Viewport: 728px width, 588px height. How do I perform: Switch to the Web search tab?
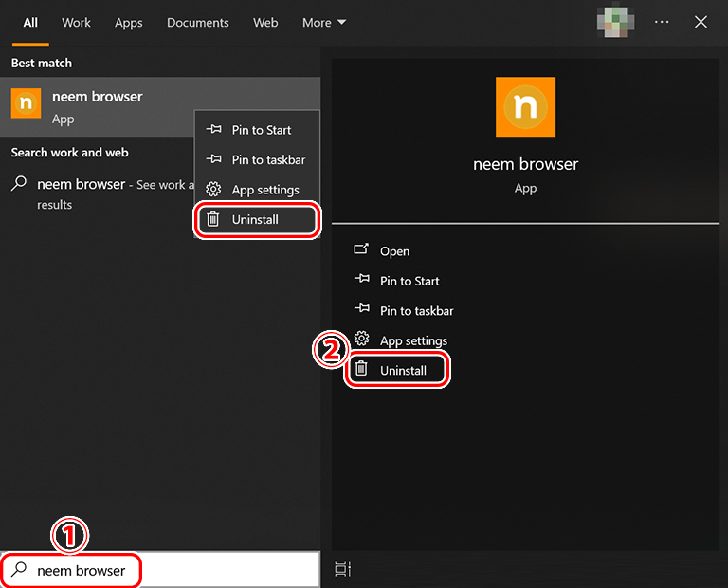coord(265,23)
